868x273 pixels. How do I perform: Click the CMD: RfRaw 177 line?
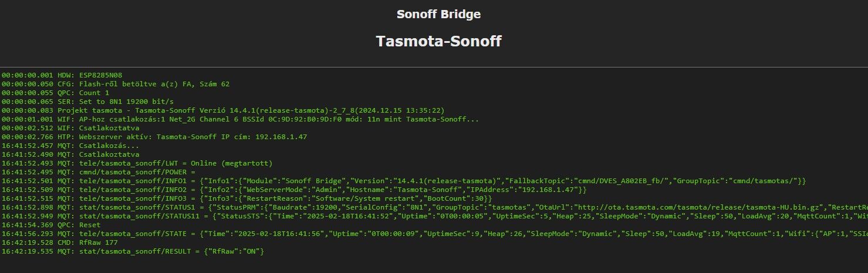(x=59, y=242)
